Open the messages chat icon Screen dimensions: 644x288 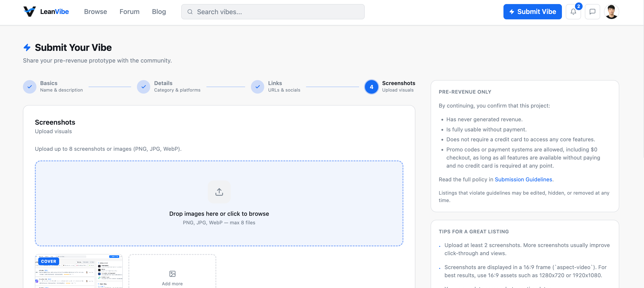[x=592, y=12]
